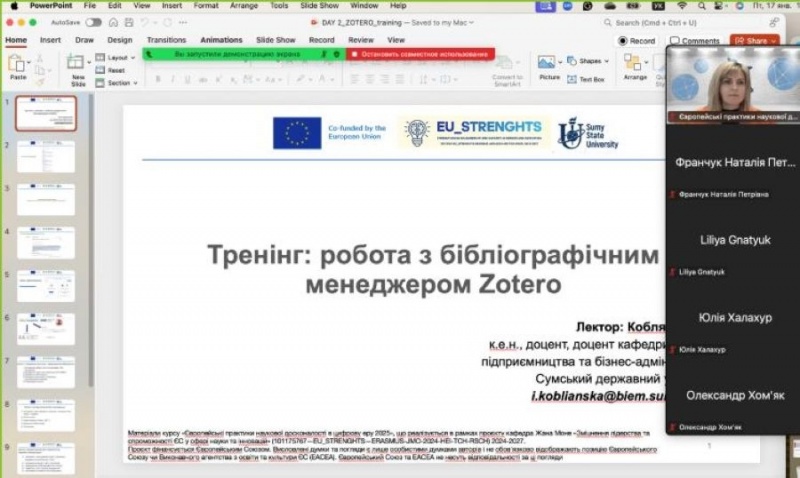Switch to the Design ribbon tab
The height and width of the screenshot is (478, 800).
120,40
